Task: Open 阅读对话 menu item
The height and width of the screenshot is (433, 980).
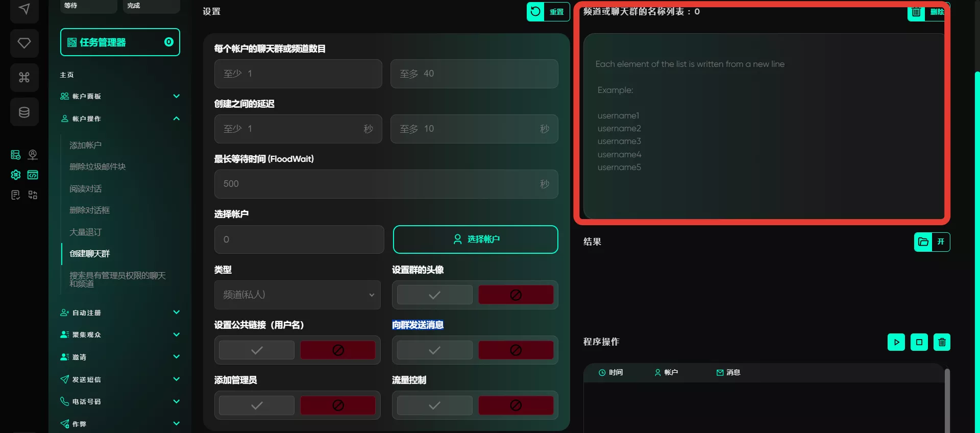Action: (85, 189)
